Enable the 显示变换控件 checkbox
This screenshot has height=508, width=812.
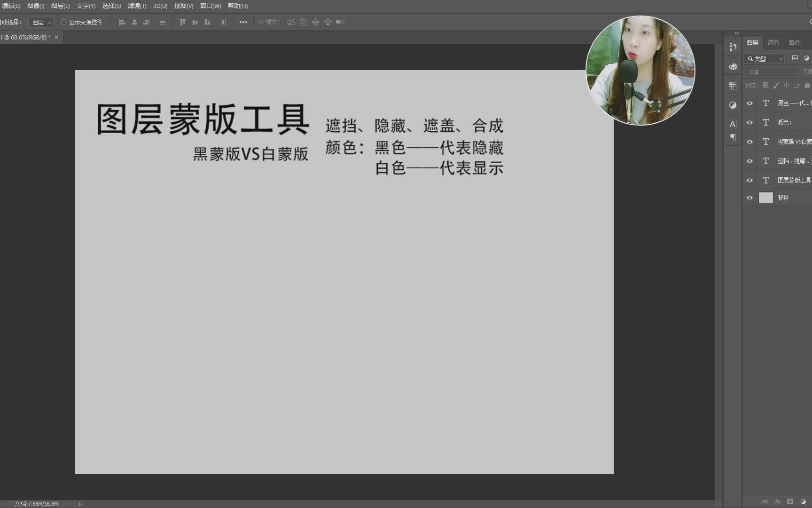64,22
